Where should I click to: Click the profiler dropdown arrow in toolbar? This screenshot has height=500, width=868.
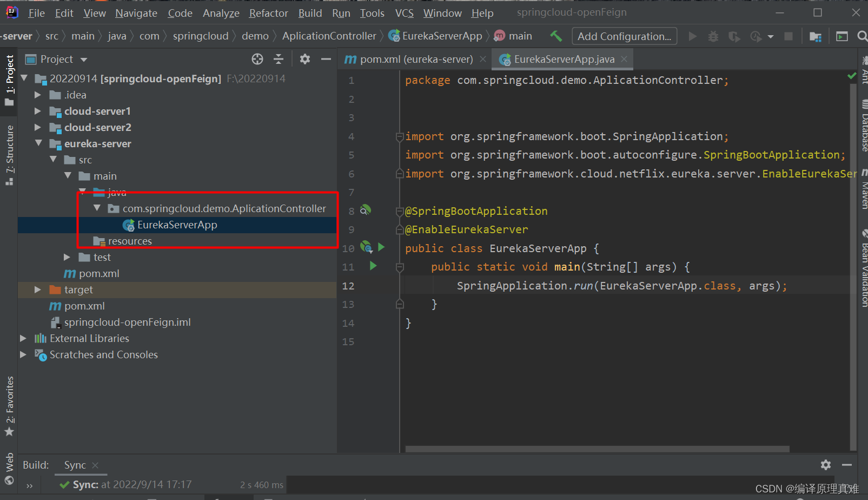tap(771, 37)
